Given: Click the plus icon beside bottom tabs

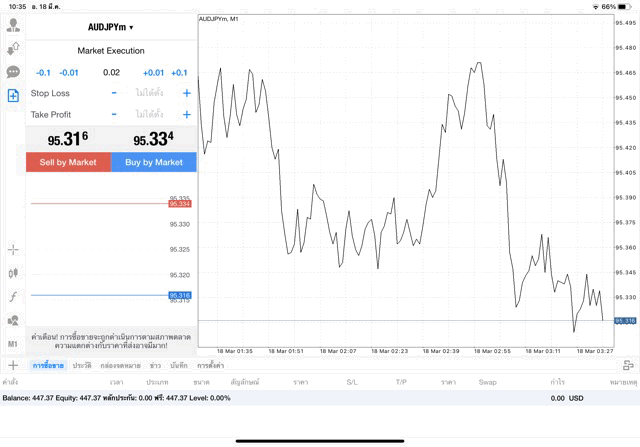Looking at the screenshot, I should [x=13, y=366].
